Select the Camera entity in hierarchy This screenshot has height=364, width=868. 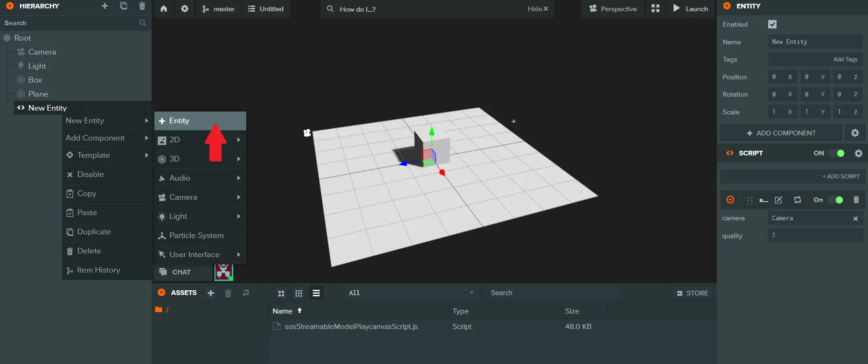coord(42,52)
